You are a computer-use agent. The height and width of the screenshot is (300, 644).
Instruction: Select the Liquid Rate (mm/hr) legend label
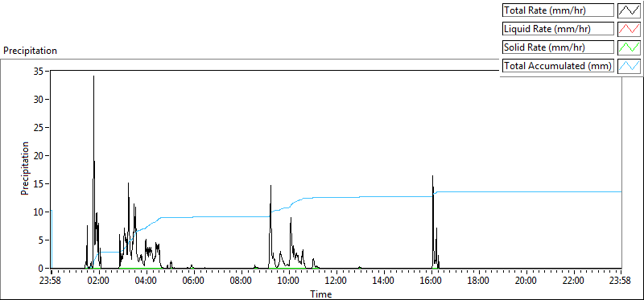559,29
